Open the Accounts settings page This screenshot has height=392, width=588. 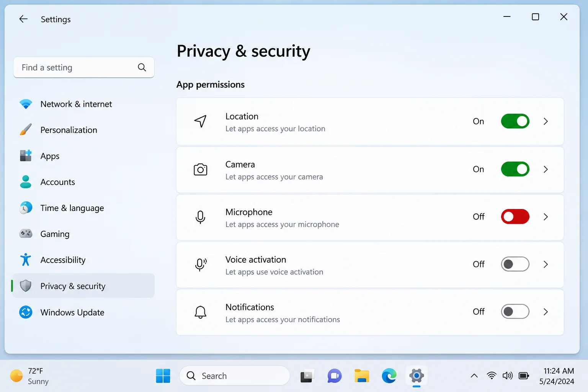coord(83,182)
